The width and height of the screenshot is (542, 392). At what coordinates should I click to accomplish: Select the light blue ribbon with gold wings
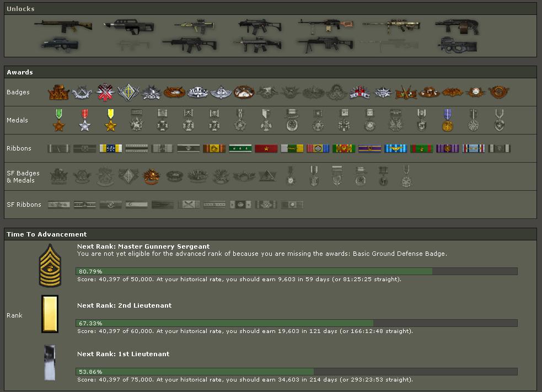pyautogui.click(x=395, y=148)
